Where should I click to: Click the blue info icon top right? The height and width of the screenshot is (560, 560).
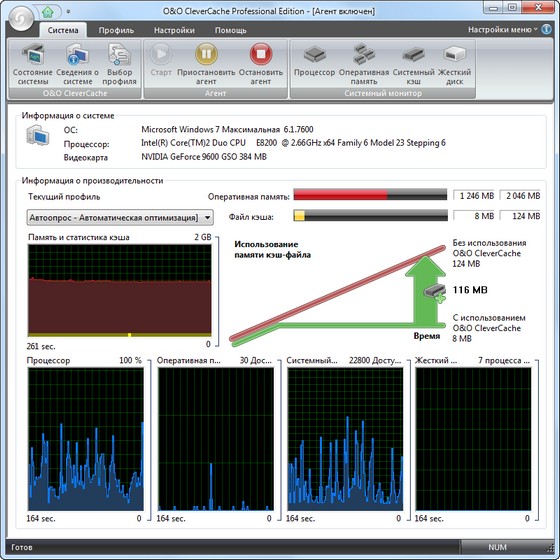(546, 29)
